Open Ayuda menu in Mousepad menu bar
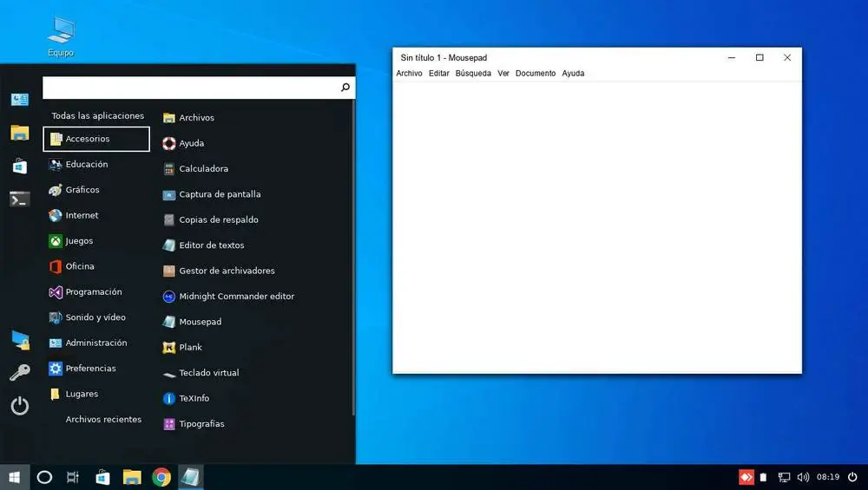 click(573, 73)
